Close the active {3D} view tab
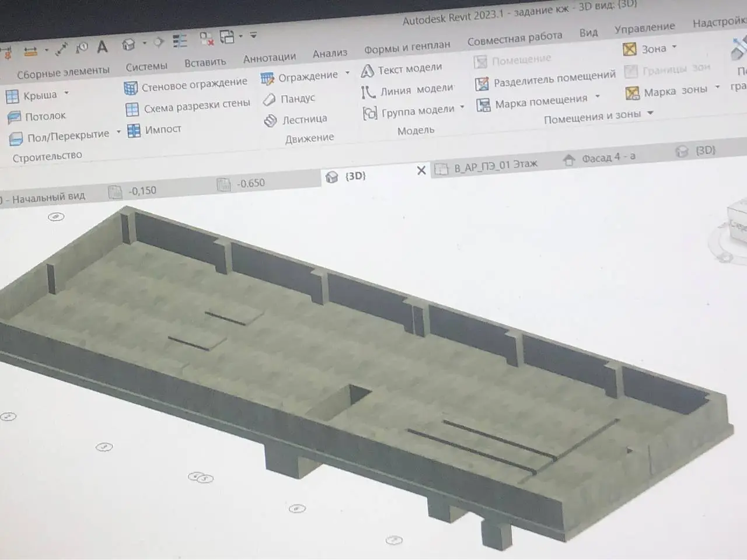This screenshot has width=747, height=560. click(421, 170)
